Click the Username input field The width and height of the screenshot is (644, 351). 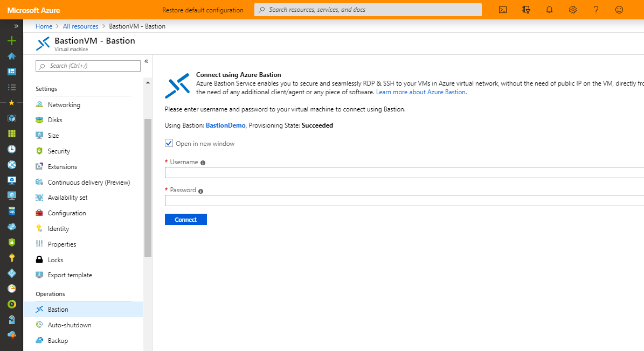coord(377,172)
